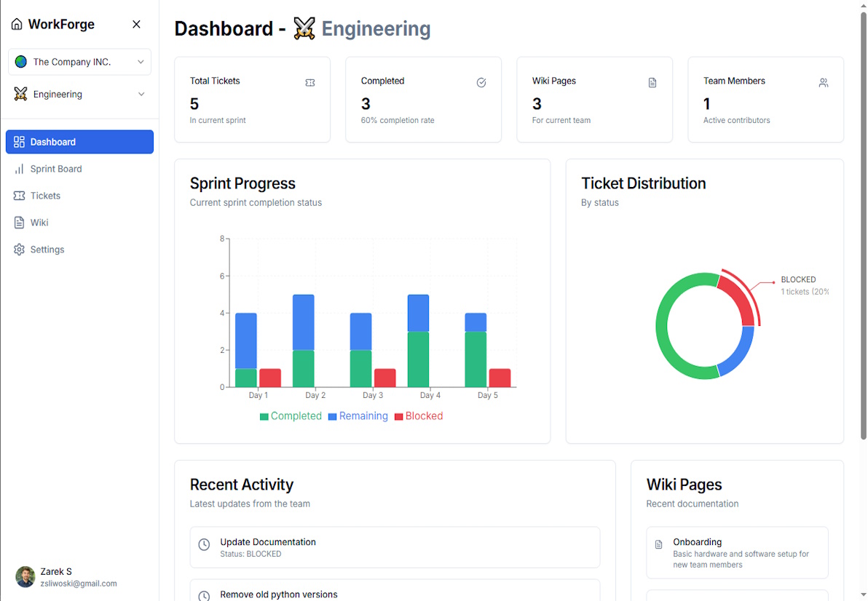Close the sidebar with the X icon
The height and width of the screenshot is (601, 868).
(x=136, y=25)
